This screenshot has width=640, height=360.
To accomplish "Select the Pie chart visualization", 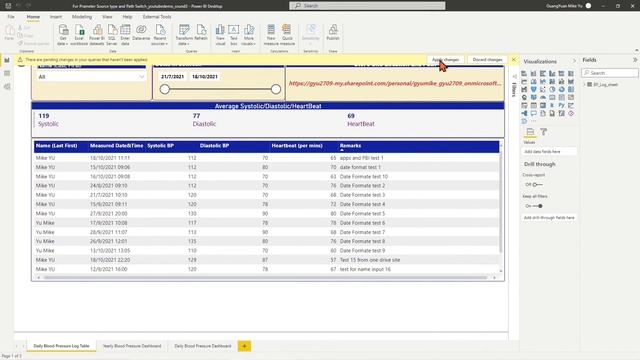I will [x=552, y=89].
